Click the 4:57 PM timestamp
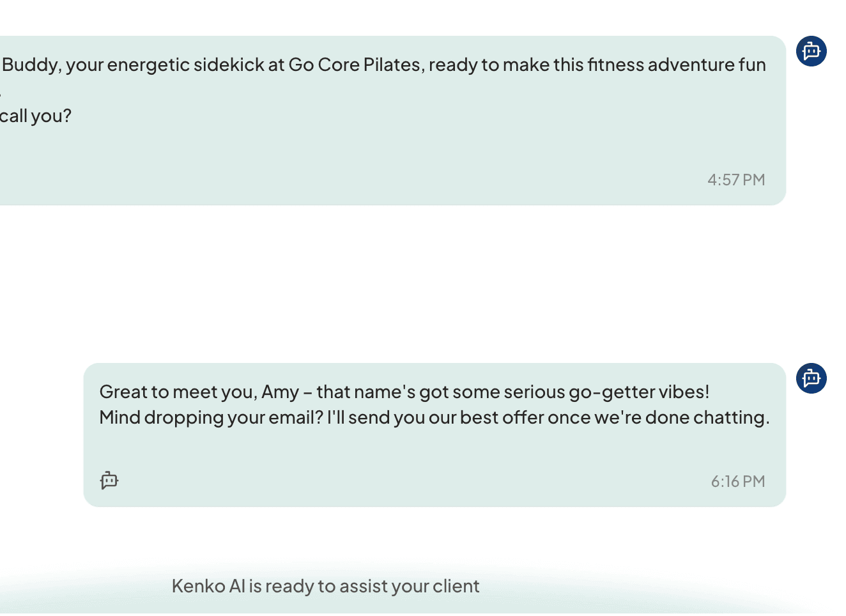This screenshot has width=846, height=616. point(735,180)
